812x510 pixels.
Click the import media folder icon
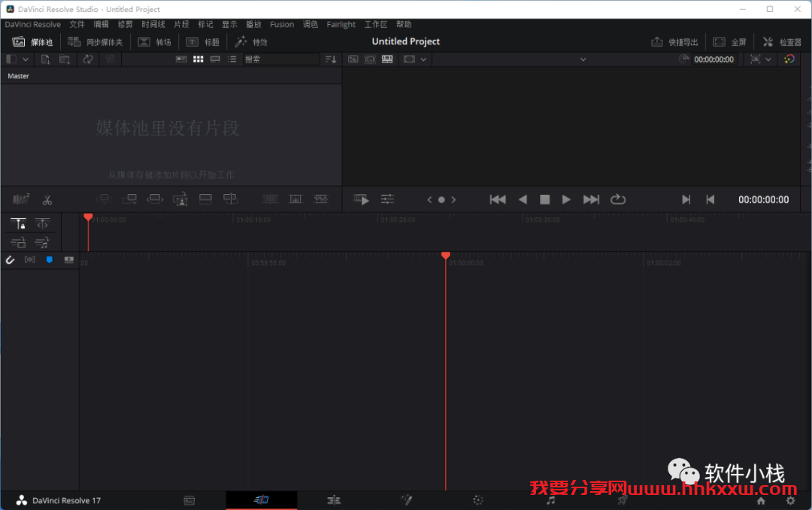pos(65,59)
